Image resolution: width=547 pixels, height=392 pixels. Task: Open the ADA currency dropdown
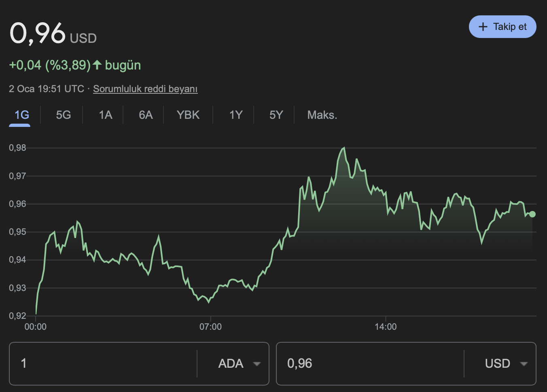pyautogui.click(x=239, y=364)
